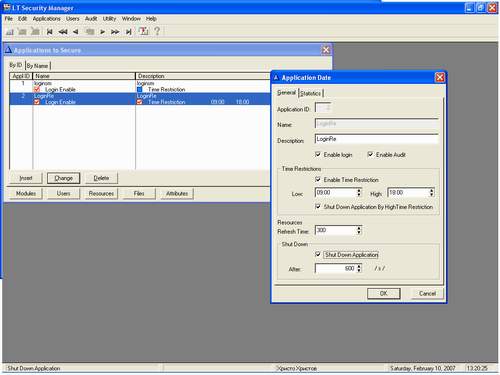Click the High time spinner arrows

coord(432,192)
